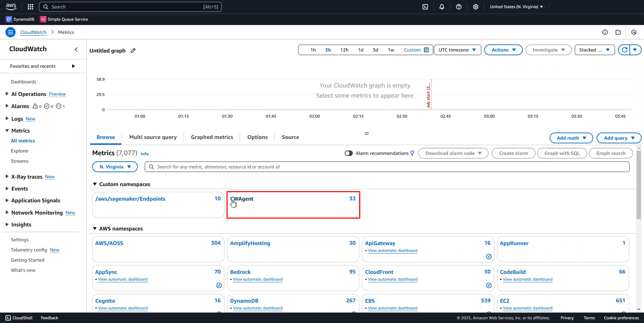The image size is (644, 323).
Task: Rename Untitled graph using the pencil icon
Action: (132, 51)
